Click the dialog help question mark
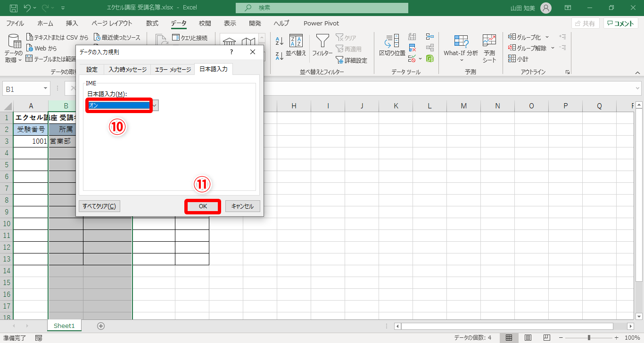 pos(231,52)
